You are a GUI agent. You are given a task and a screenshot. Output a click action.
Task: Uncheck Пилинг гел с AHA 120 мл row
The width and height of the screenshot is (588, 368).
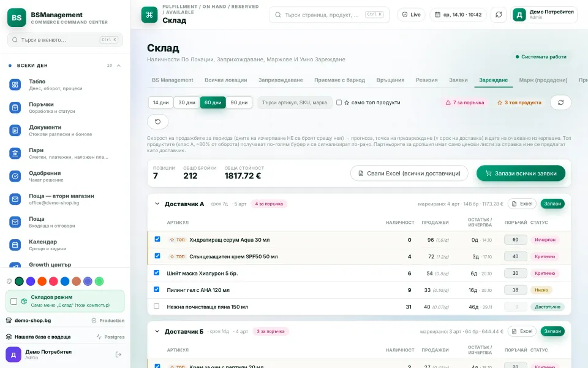157,289
